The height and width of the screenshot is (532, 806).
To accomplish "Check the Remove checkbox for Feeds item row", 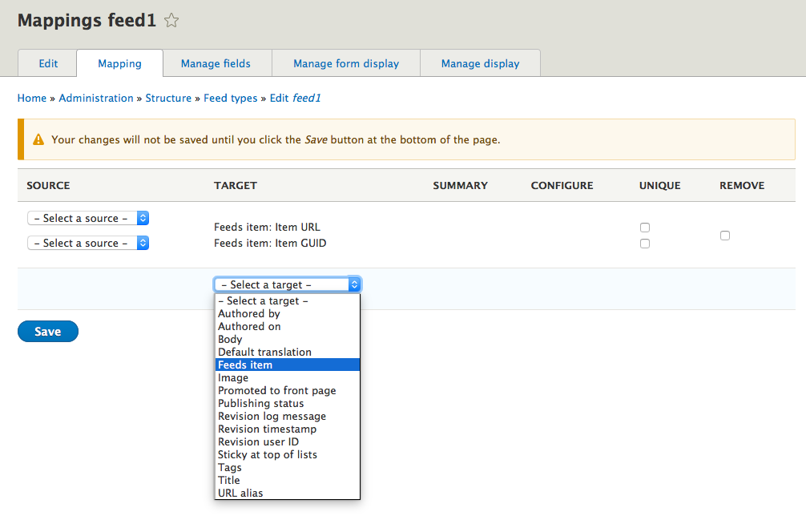I will tap(725, 236).
